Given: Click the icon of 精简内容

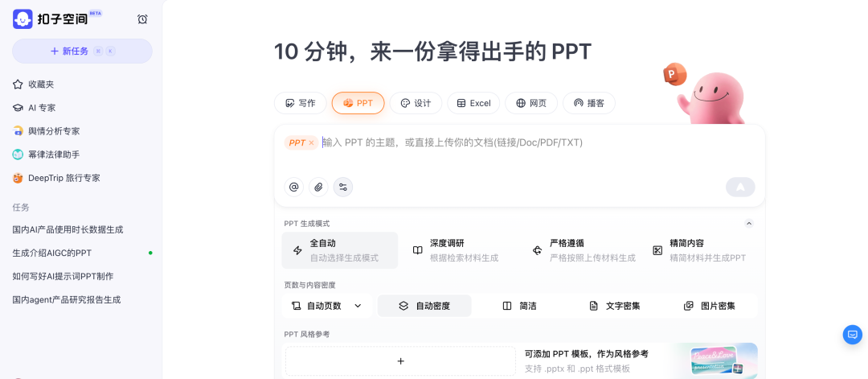Looking at the screenshot, I should pos(657,250).
